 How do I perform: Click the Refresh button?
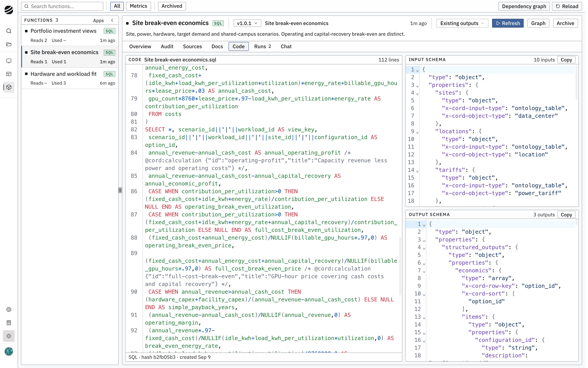(508, 23)
